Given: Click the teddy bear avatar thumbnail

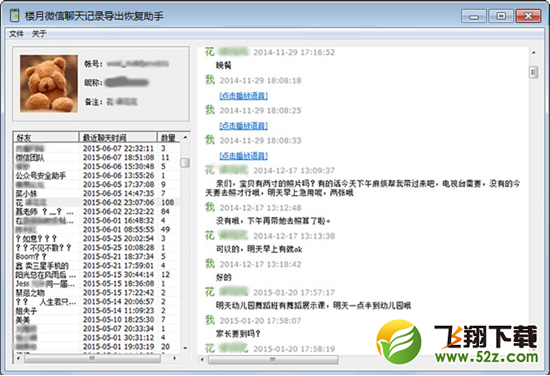Looking at the screenshot, I should point(49,83).
